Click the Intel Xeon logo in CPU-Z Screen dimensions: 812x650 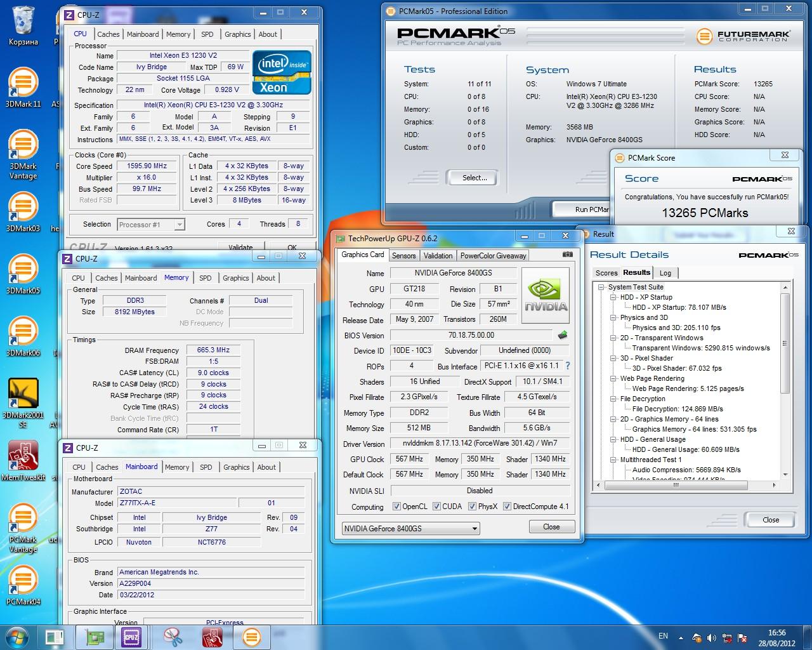(282, 72)
